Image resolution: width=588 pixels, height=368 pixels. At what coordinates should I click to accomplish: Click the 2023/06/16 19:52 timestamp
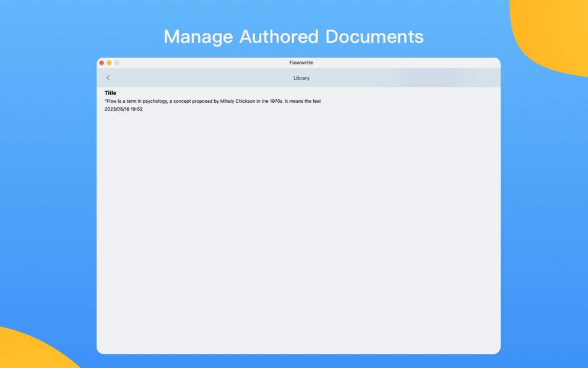123,109
